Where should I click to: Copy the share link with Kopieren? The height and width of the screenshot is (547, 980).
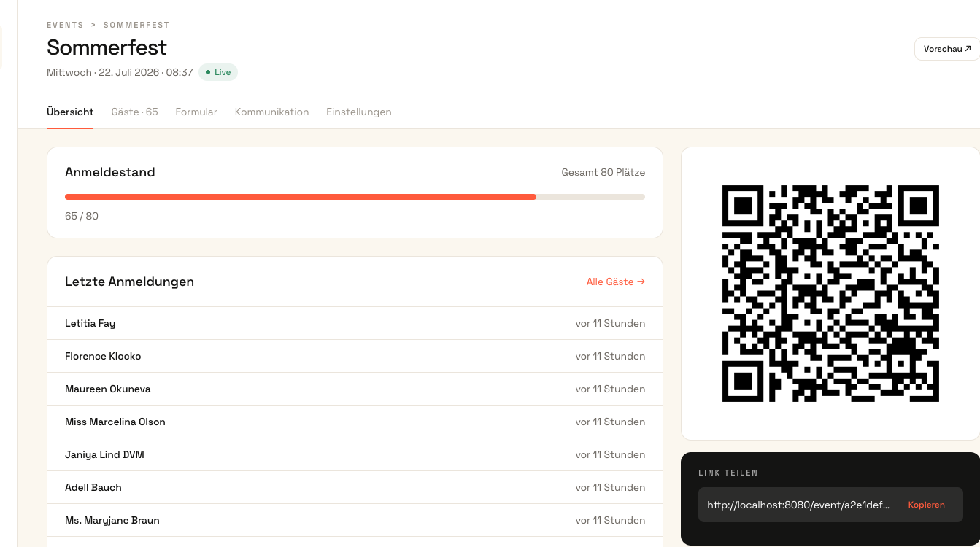coord(926,505)
